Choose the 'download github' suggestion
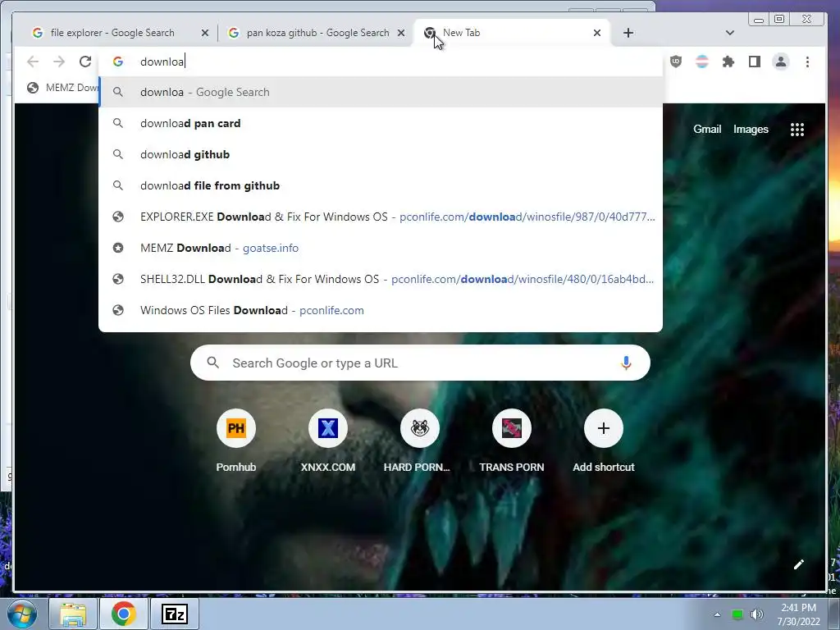 tap(381, 154)
